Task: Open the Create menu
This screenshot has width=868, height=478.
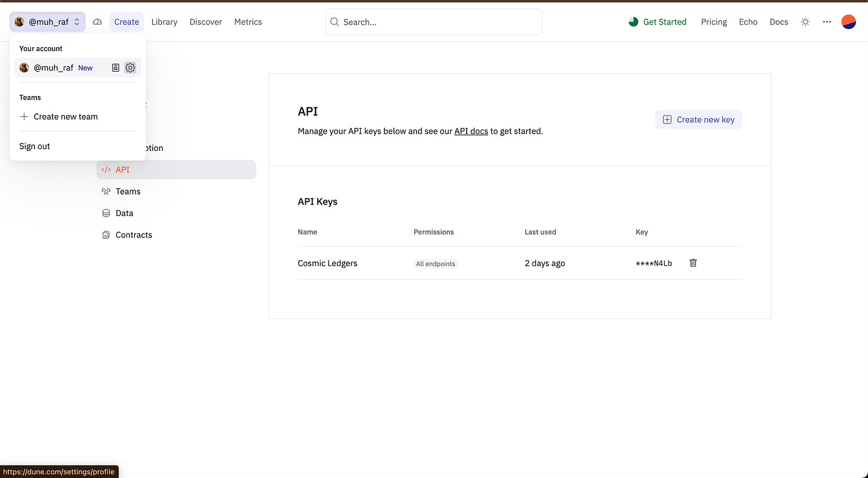Action: point(126,22)
